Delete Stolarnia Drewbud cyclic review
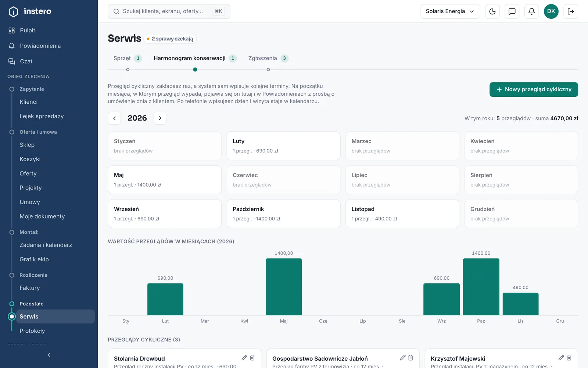588x368 pixels. pos(252,358)
